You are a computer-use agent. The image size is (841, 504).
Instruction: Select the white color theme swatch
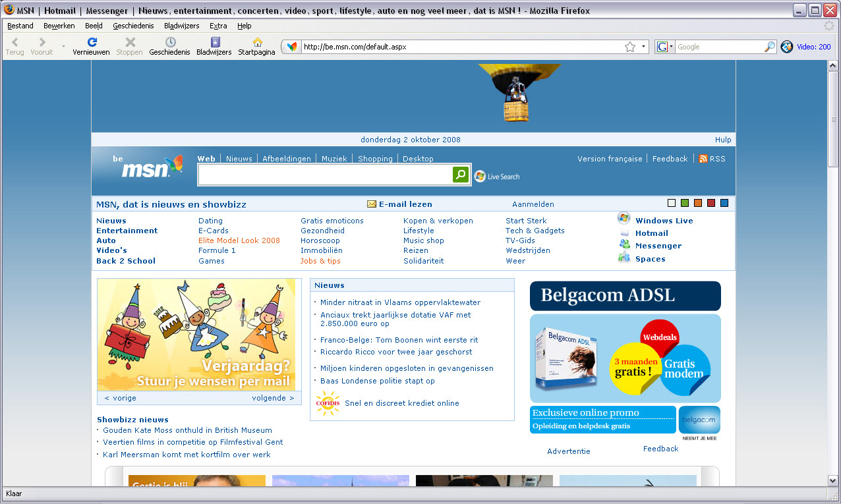pos(672,203)
